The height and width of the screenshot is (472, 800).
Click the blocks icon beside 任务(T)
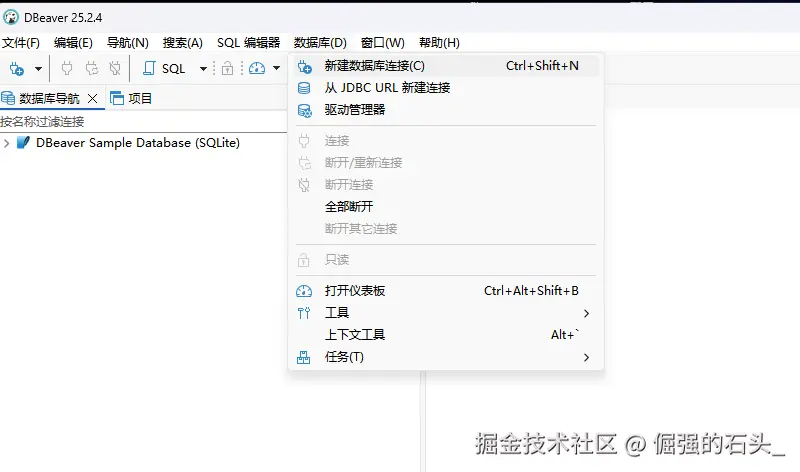click(x=304, y=357)
